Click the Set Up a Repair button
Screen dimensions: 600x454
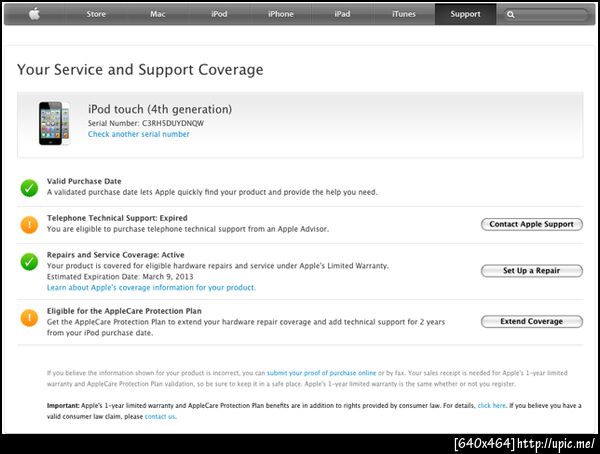(532, 271)
